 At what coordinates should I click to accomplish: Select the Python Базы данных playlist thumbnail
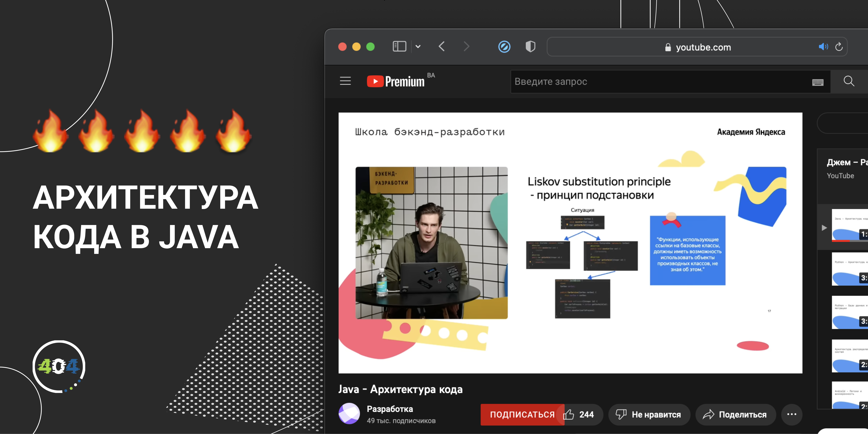click(x=850, y=312)
